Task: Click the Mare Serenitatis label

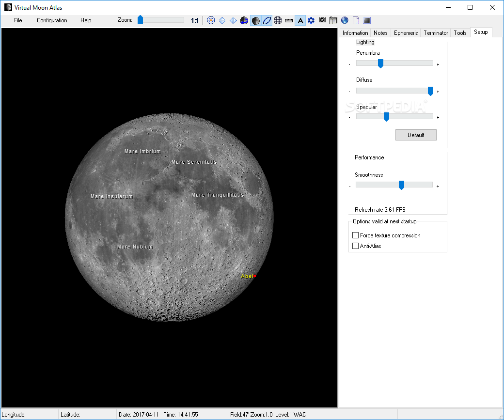Action: [194, 162]
